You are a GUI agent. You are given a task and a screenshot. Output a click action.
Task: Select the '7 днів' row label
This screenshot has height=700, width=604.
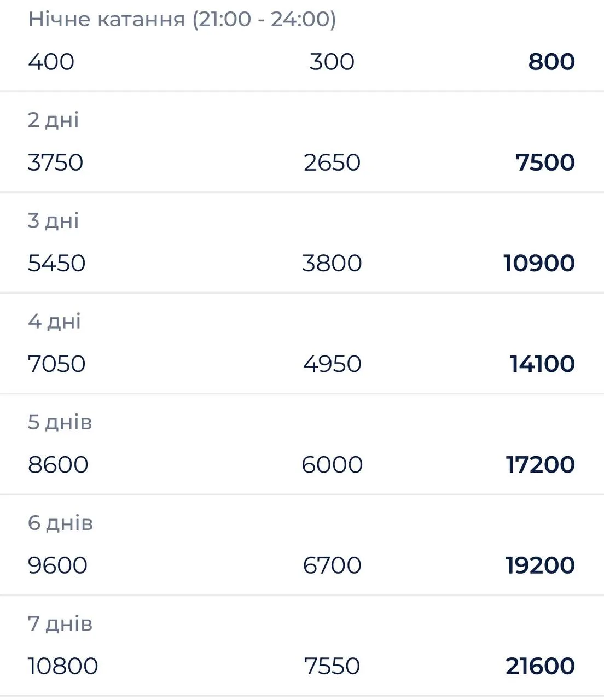[x=60, y=623]
